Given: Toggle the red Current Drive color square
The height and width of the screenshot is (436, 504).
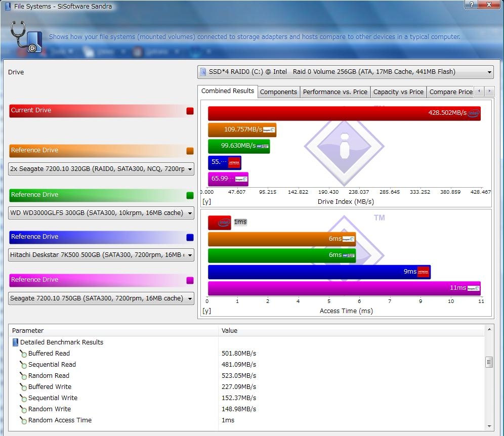Looking at the screenshot, I should click(190, 111).
